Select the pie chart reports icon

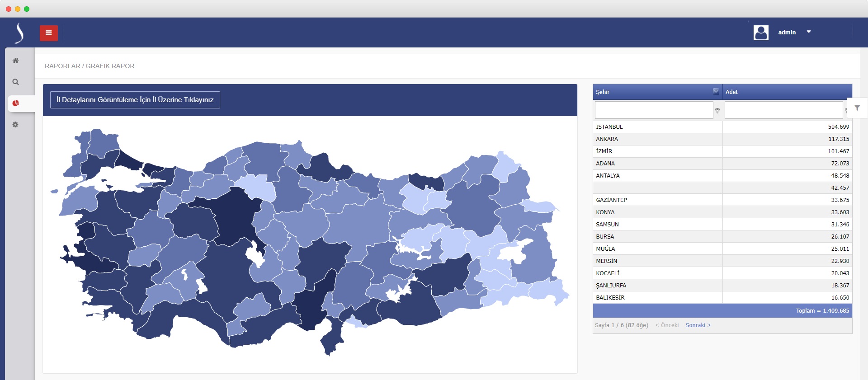(16, 103)
